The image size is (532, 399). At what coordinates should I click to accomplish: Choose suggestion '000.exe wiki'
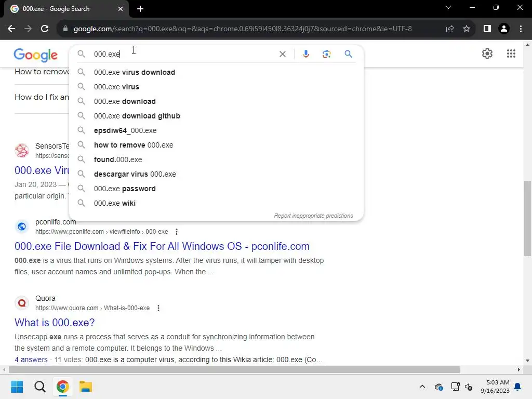point(216,203)
